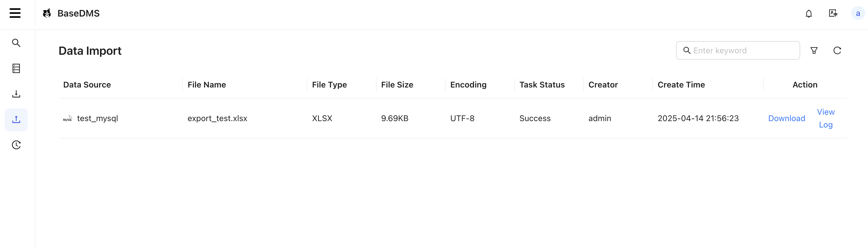Click the BaseDMS logo icon
The height and width of the screenshot is (248, 868).
coord(47,13)
